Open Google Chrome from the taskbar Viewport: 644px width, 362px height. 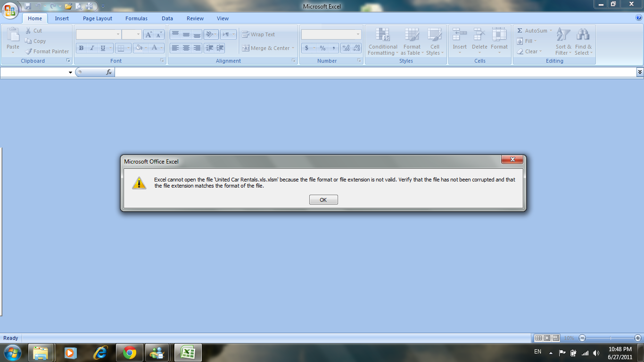[130, 353]
